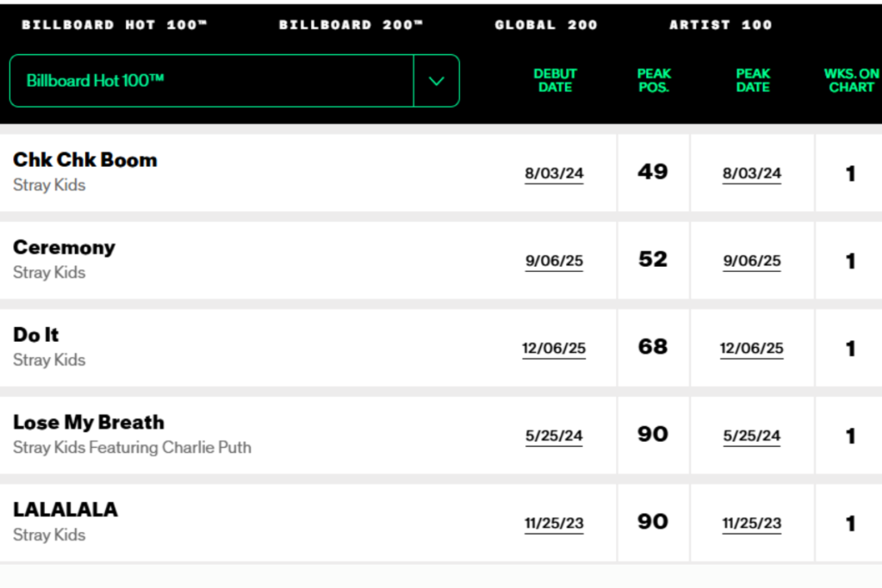Expand the Billboard Hot 100™ combo box chevron
This screenshot has height=588, width=882.
pyautogui.click(x=437, y=81)
